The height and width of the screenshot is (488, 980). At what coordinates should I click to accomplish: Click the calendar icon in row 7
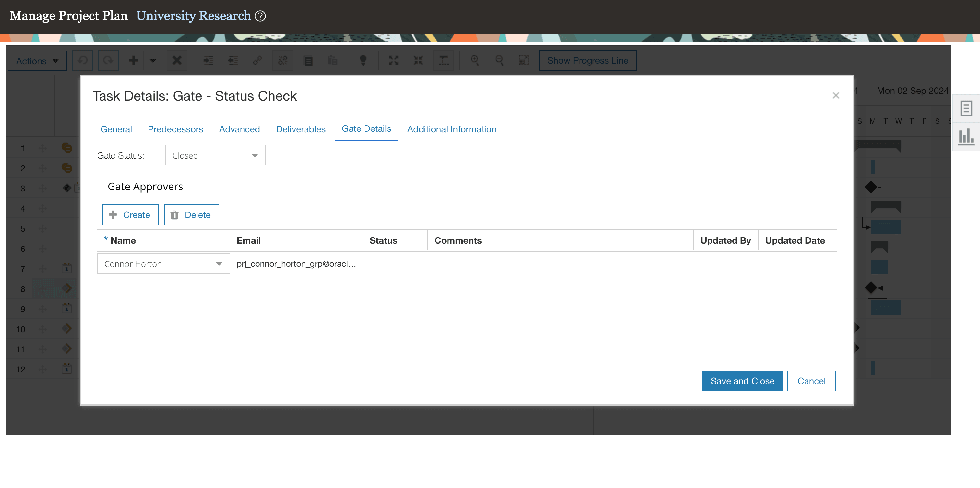coord(67,268)
